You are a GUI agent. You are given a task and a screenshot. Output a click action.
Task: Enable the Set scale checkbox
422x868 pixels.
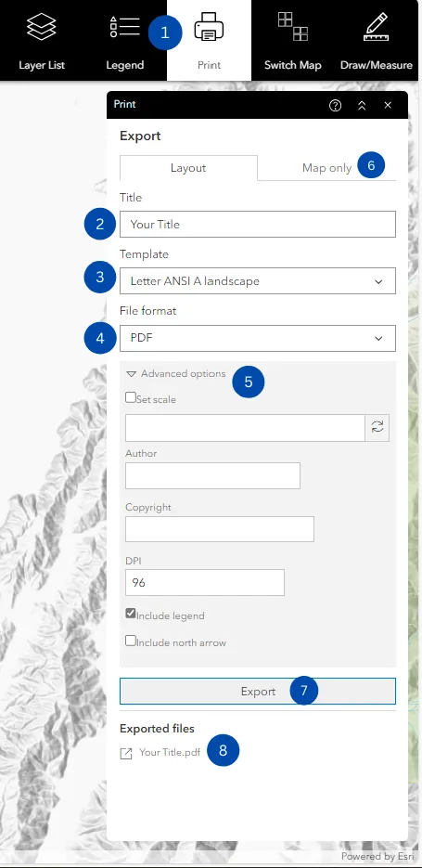click(131, 397)
